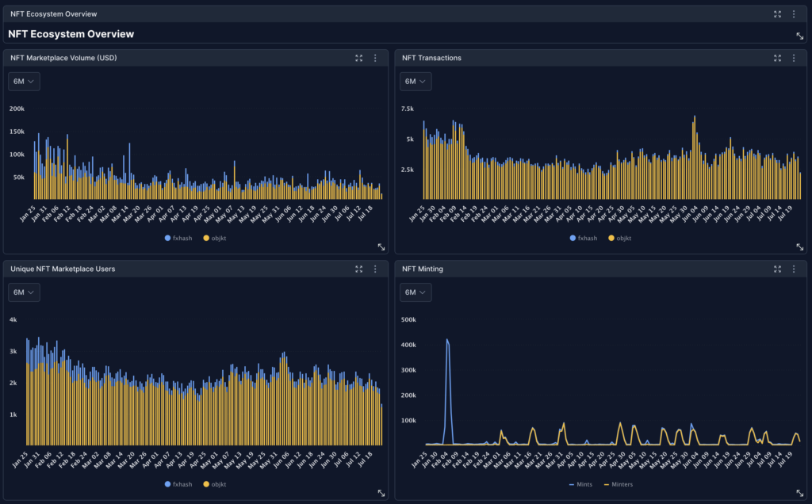812x504 pixels.
Task: Toggle Minters line in NFT Minting legend
Action: 619,484
